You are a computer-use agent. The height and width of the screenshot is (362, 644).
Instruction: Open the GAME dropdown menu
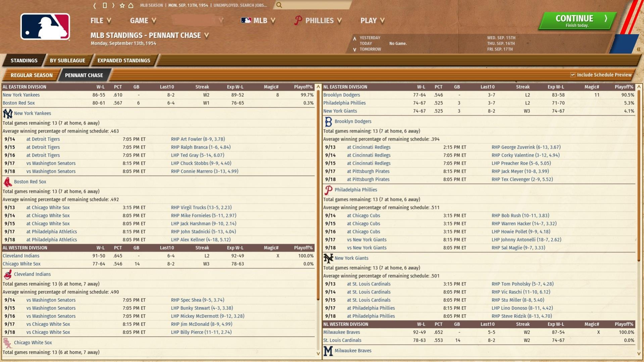[143, 20]
